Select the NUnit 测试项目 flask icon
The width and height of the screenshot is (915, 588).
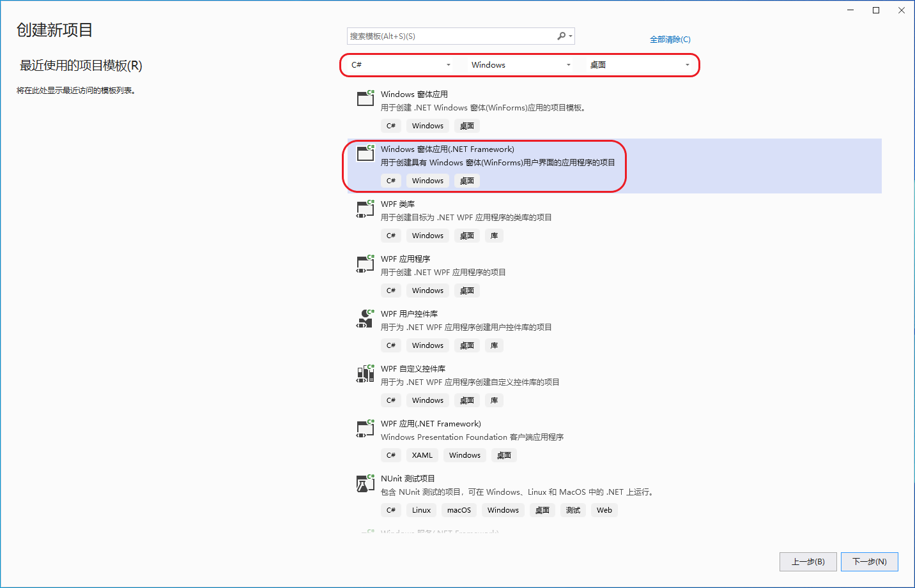[x=365, y=483]
